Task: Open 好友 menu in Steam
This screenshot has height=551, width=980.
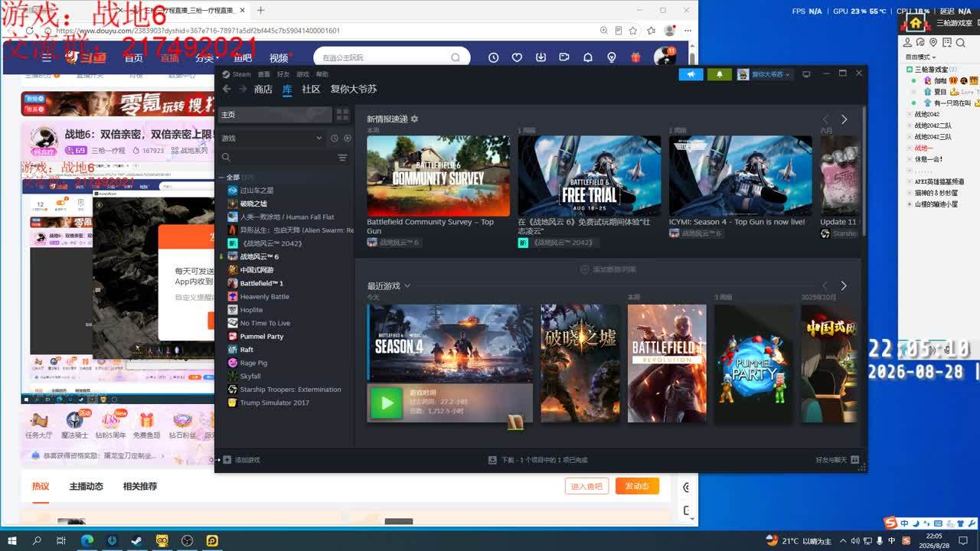Action: pyautogui.click(x=283, y=74)
